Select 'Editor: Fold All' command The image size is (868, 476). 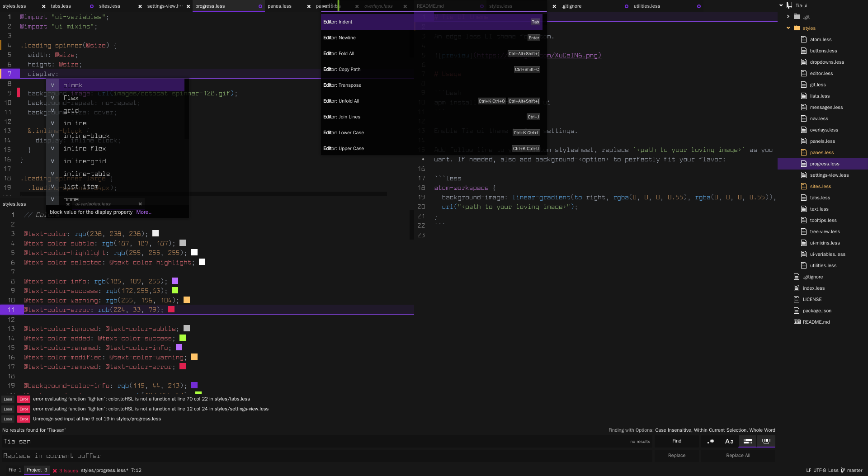click(431, 53)
